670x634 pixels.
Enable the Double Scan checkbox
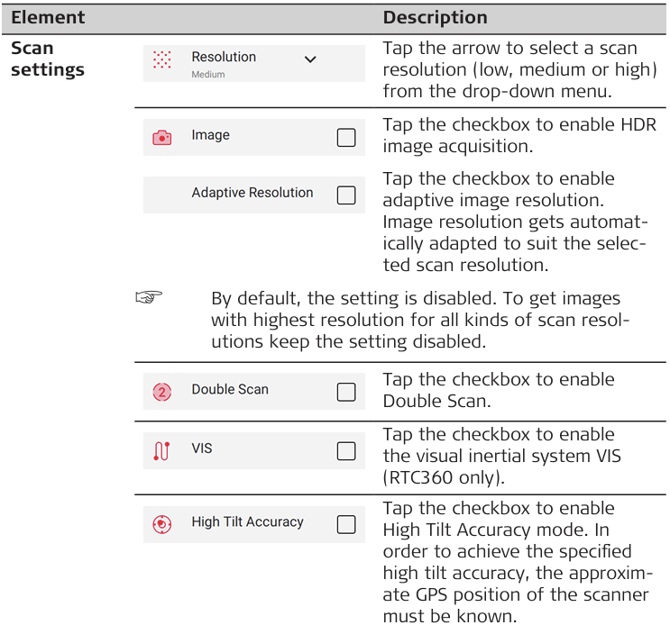[x=346, y=391]
